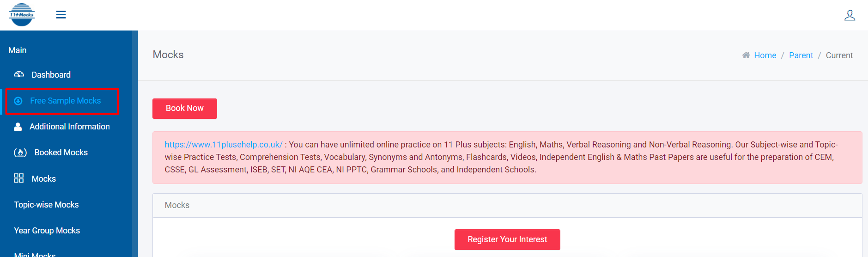Click the Booked Mocks flame icon
Viewport: 868px width, 257px height.
(20, 153)
